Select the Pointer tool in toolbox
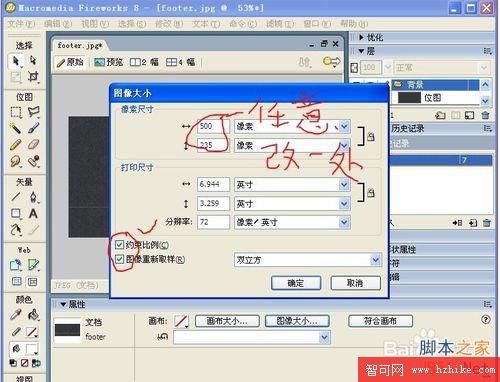 tap(15, 61)
